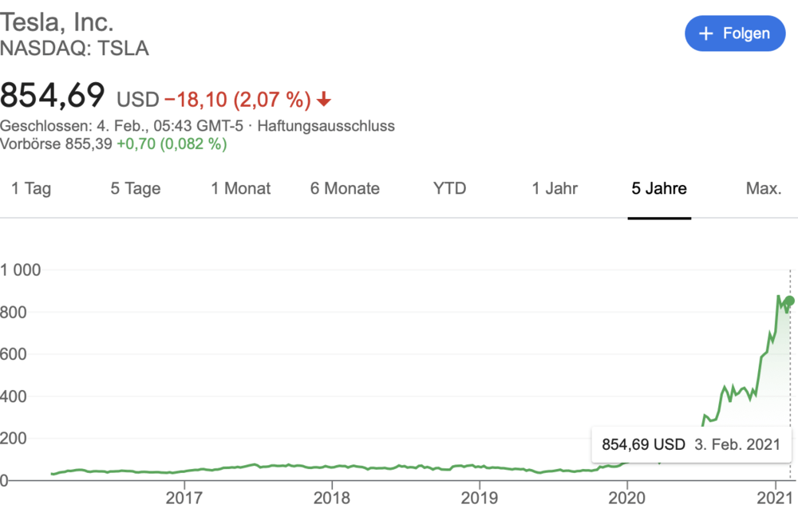Click the green end-point marker on chart
The image size is (798, 532).
tap(789, 301)
